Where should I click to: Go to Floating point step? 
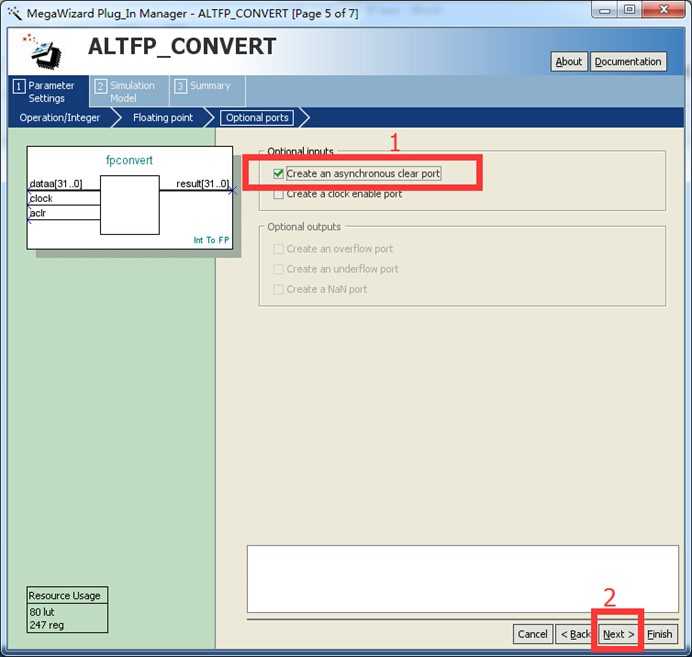163,118
